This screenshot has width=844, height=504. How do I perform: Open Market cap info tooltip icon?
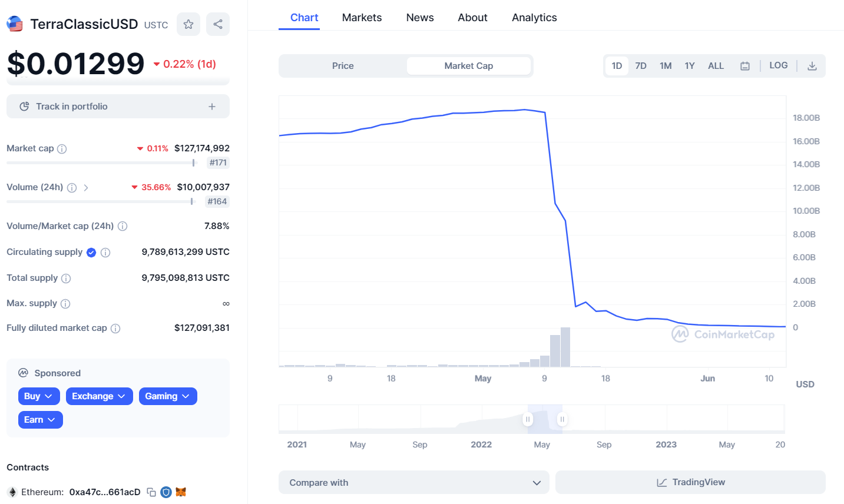(62, 149)
